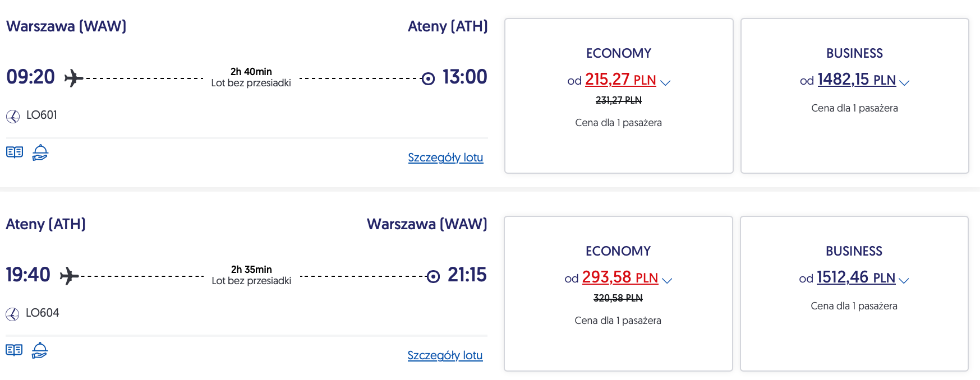Click the crossed-out 320,58 PLN price

(618, 298)
